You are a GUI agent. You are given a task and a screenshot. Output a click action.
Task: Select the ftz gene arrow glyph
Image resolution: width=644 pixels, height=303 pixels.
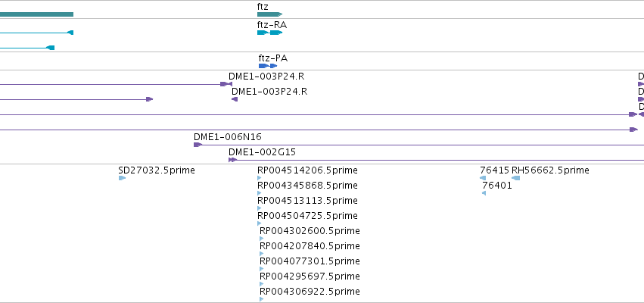(270, 14)
